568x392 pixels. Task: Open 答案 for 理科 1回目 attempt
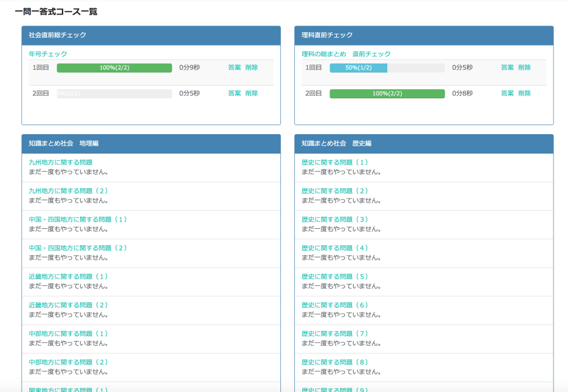[507, 67]
